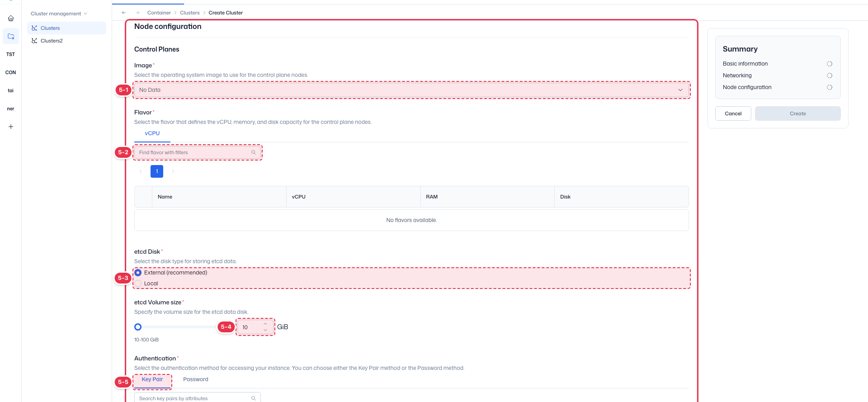Viewport: 868px width, 402px height.
Task: Click etcd volume size slider handle
Action: 138,327
